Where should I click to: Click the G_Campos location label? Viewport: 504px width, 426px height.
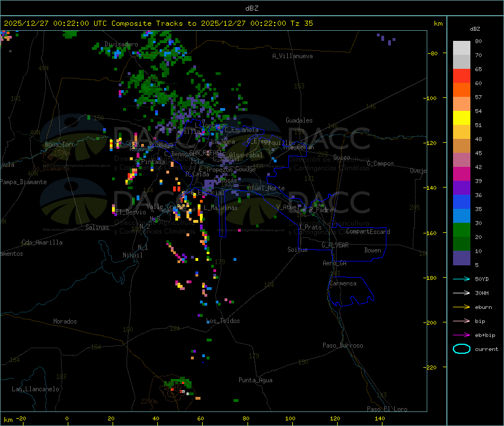[x=380, y=163]
